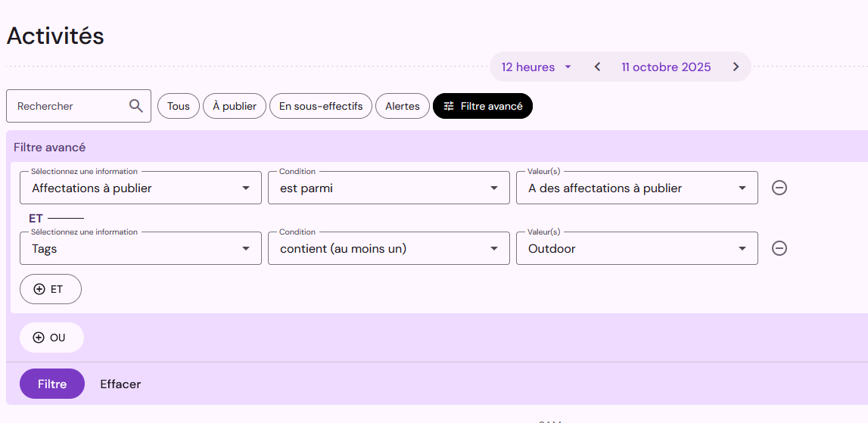Click Effacer to clear filters

[120, 384]
